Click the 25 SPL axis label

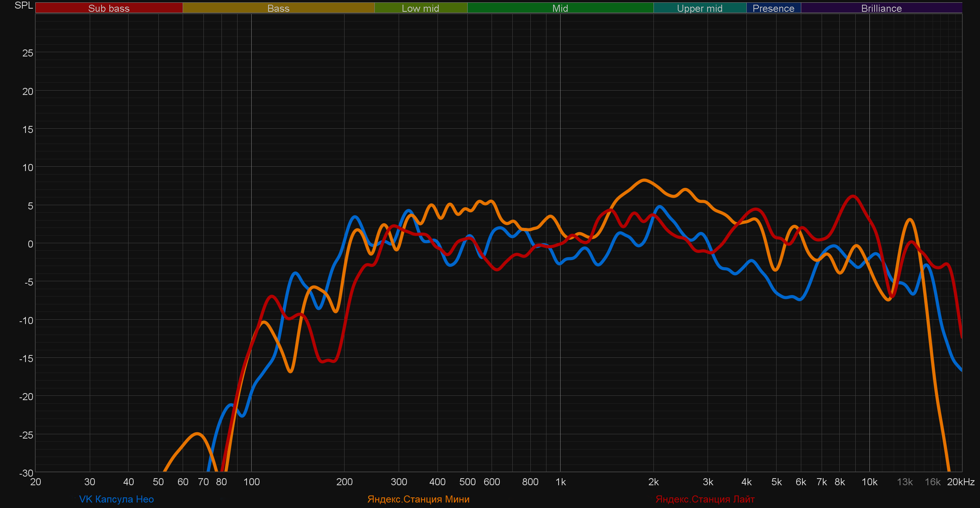coord(27,53)
